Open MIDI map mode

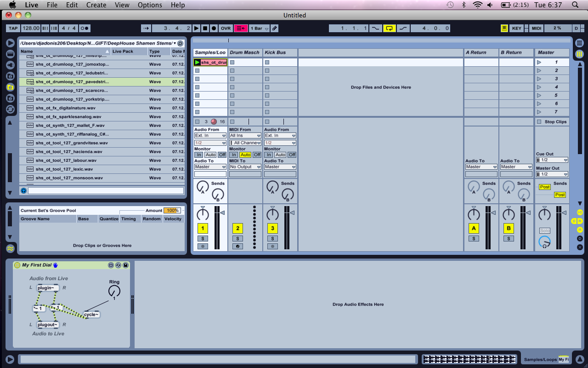coord(537,28)
